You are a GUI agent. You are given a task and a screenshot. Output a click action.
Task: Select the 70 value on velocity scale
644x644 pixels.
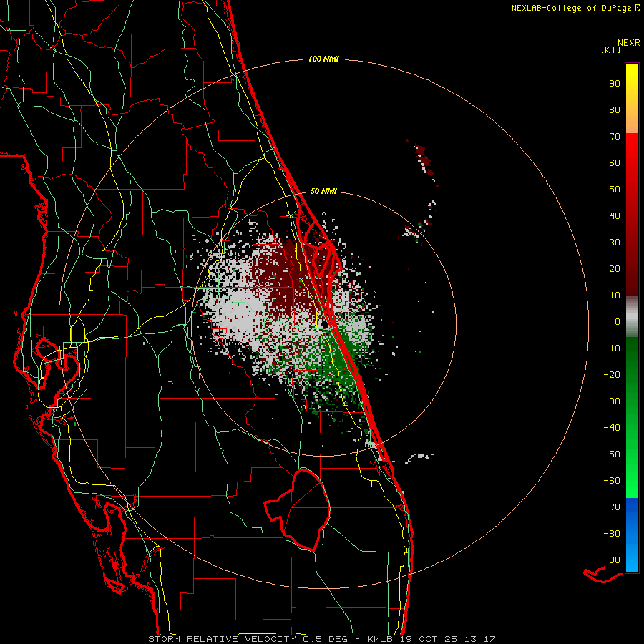[x=615, y=137]
